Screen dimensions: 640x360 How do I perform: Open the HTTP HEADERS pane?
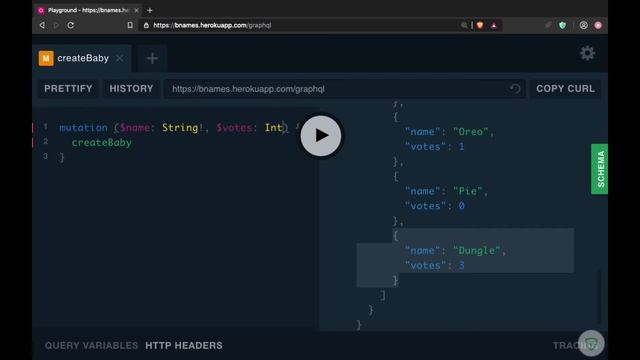[184, 345]
